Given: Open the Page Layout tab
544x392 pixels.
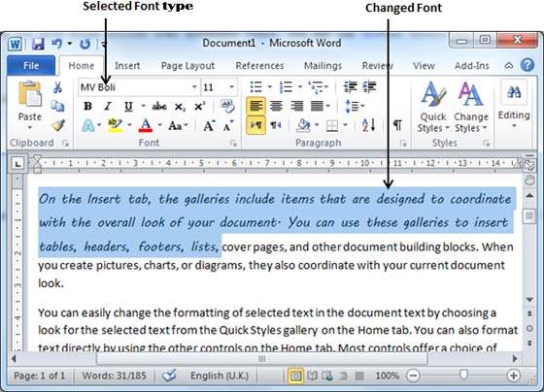Looking at the screenshot, I should (187, 66).
